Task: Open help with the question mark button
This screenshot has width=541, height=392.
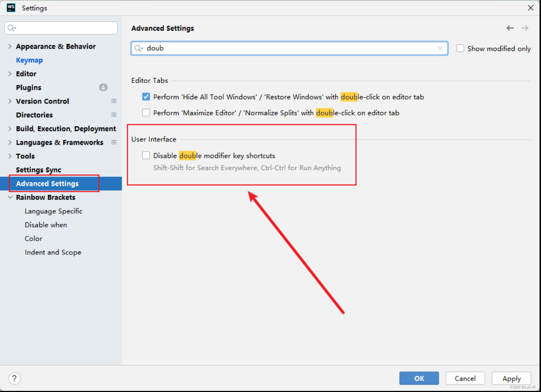Action: 14,378
